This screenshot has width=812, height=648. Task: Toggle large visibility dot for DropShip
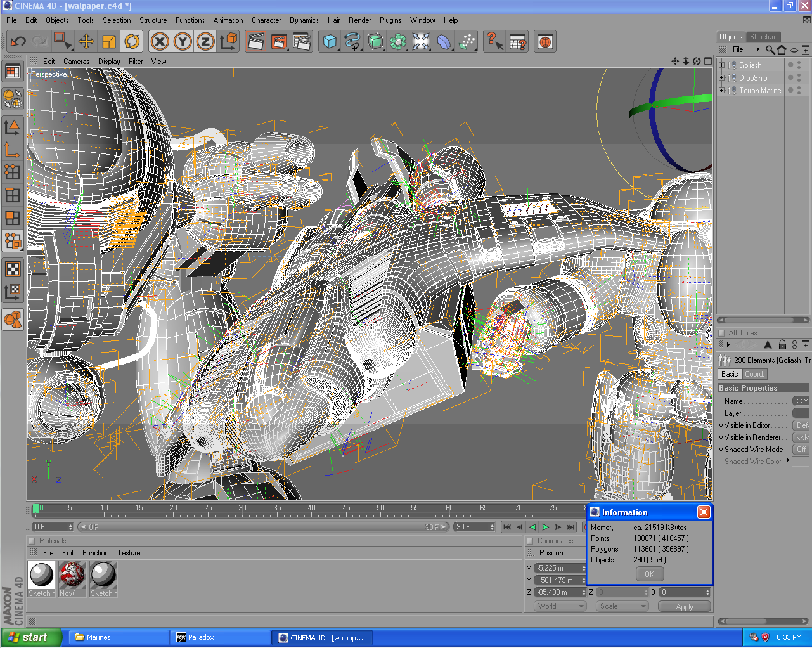(790, 77)
